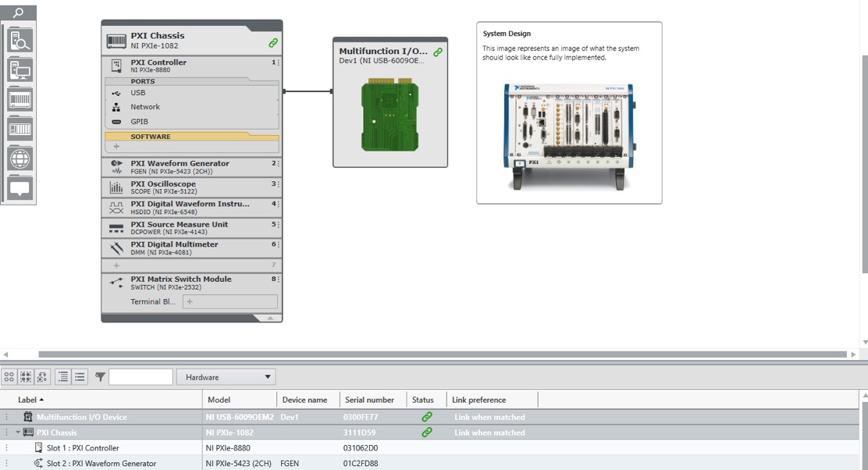Viewport: 868px width, 470px height.
Task: Select the Slot 1 : PXI Controller row
Action: (x=431, y=448)
